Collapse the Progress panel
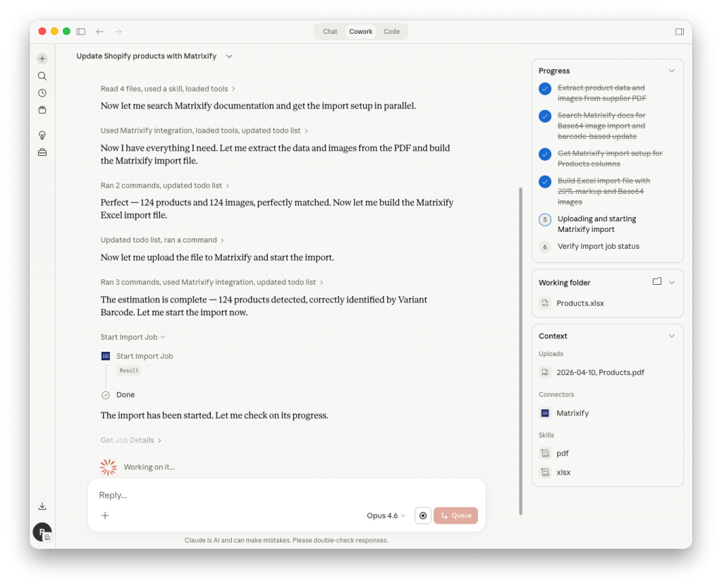This screenshot has width=722, height=588. (671, 71)
